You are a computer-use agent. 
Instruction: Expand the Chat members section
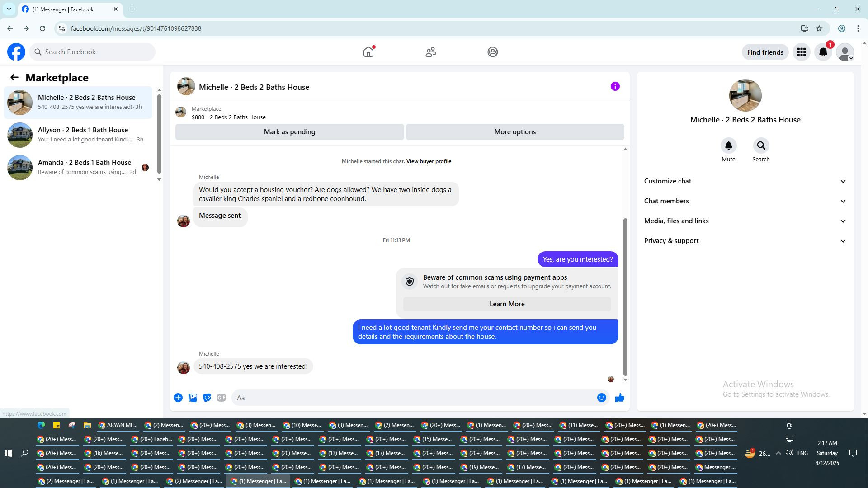coord(745,201)
